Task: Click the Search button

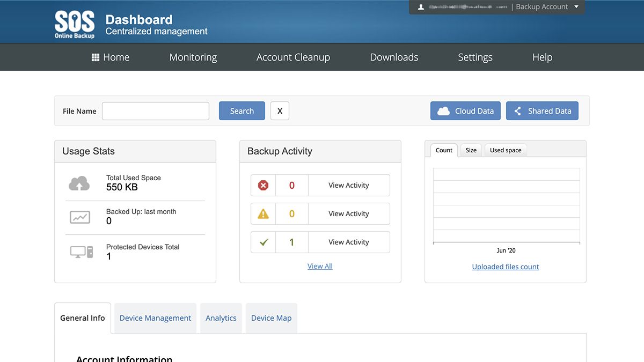Action: tap(241, 110)
